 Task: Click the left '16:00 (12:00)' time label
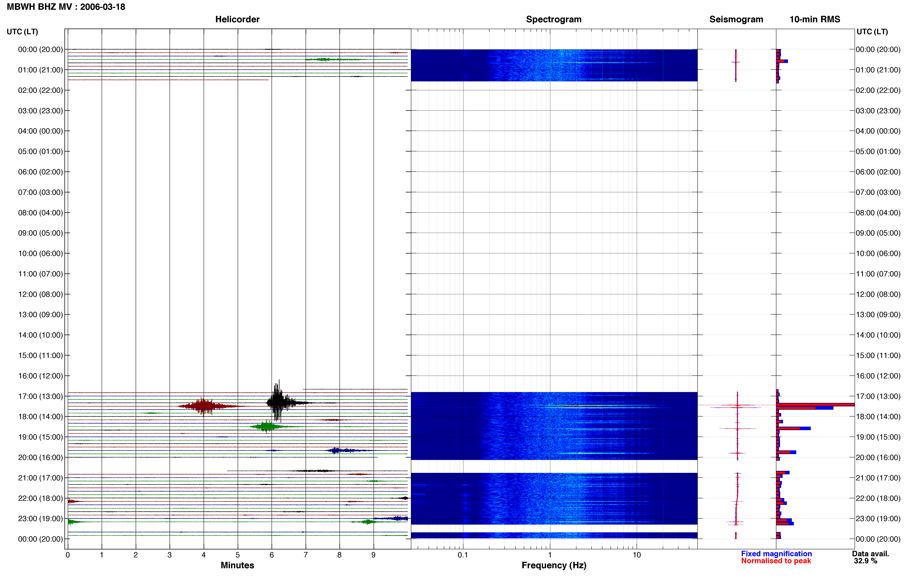pyautogui.click(x=41, y=376)
